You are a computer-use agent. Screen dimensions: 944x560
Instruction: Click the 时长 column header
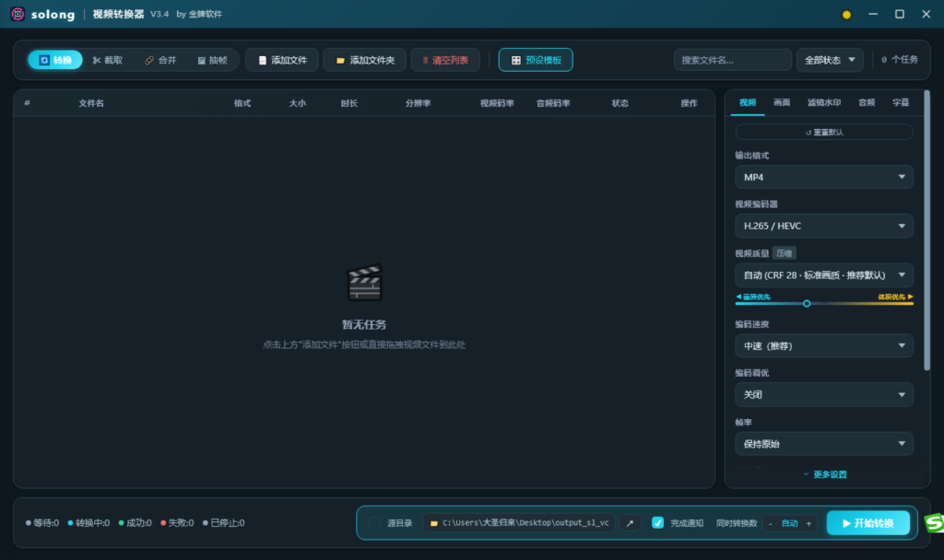click(349, 103)
